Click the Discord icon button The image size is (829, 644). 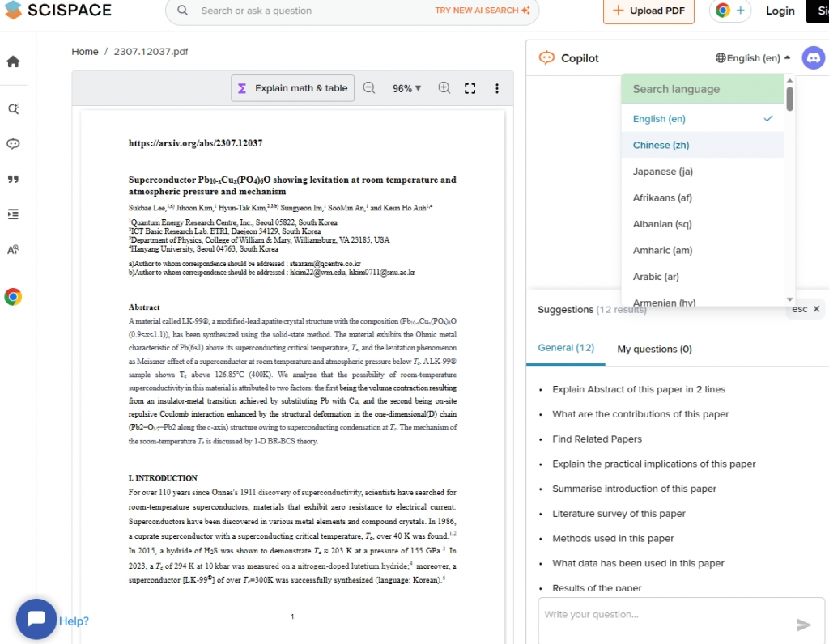pos(813,57)
